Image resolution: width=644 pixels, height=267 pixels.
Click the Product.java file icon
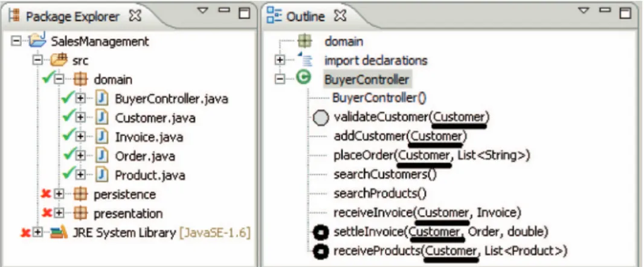101,175
